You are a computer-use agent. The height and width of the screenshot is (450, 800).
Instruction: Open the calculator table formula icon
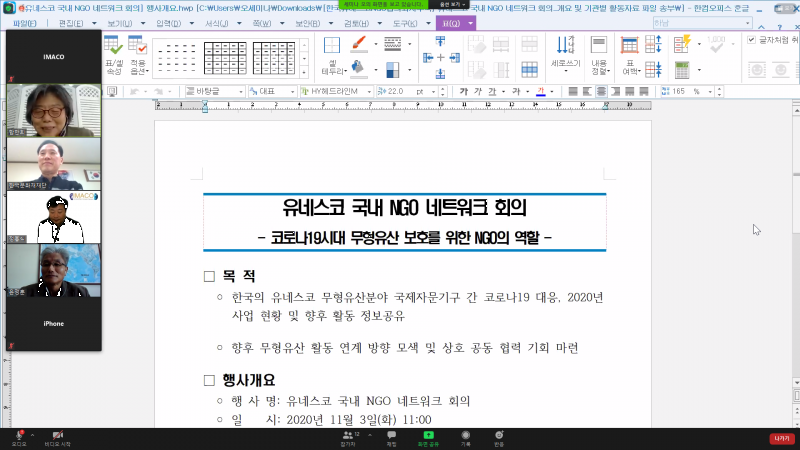pyautogui.click(x=682, y=70)
